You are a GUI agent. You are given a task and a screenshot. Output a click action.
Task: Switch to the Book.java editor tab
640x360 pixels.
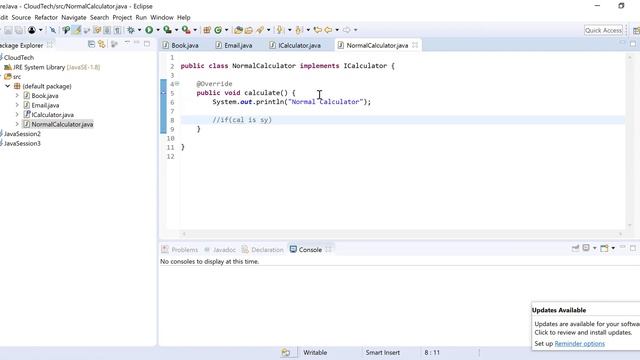coord(180,45)
